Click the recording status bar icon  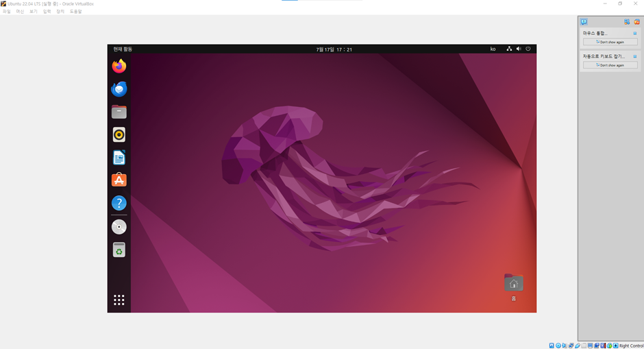597,346
